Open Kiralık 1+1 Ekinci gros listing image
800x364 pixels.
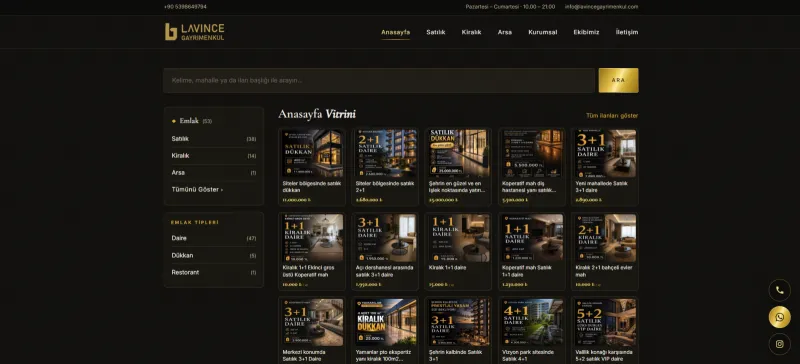(312, 237)
